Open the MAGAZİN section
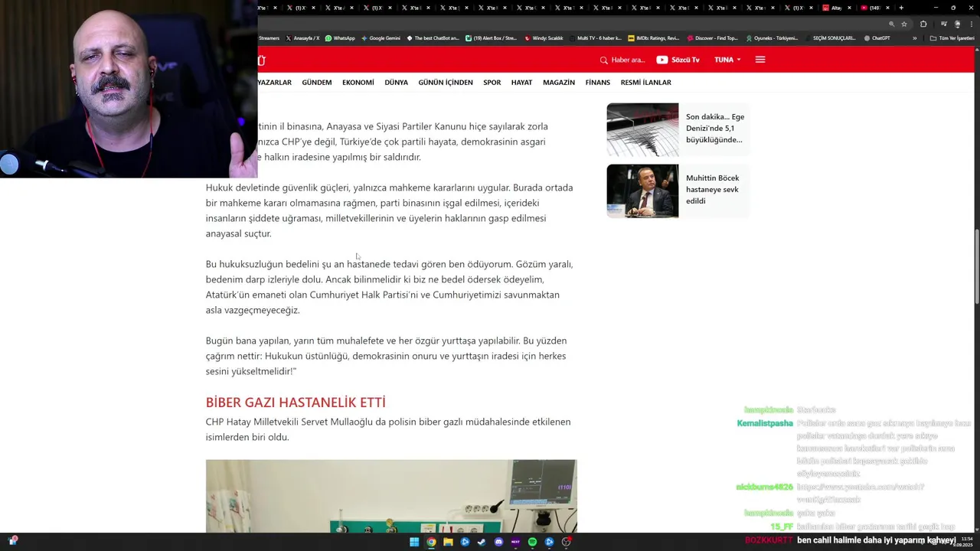This screenshot has width=980, height=551. (x=559, y=83)
